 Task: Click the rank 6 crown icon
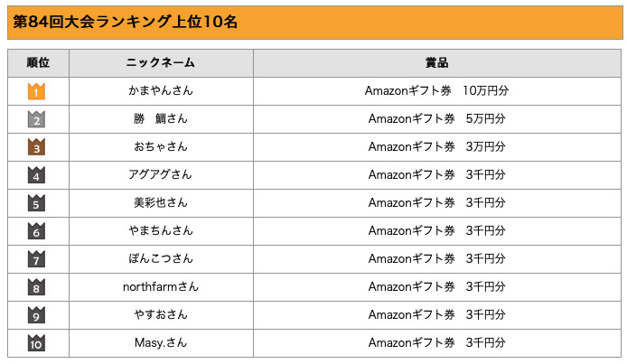(37, 231)
